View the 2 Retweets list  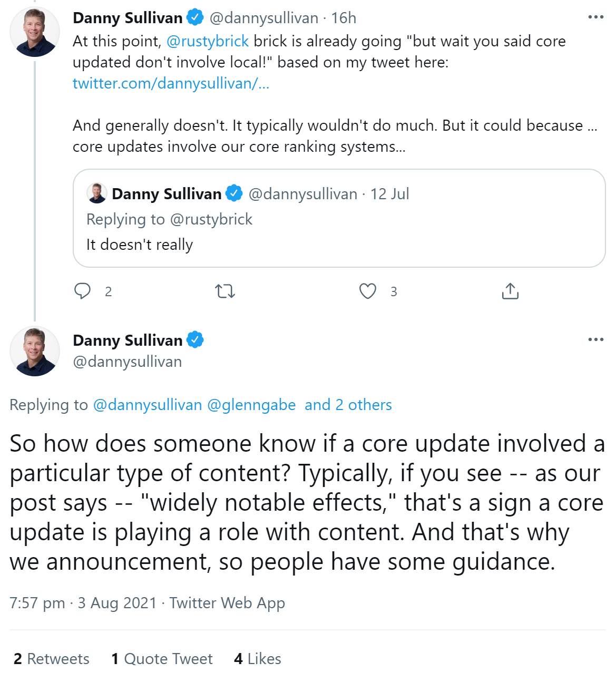51,658
